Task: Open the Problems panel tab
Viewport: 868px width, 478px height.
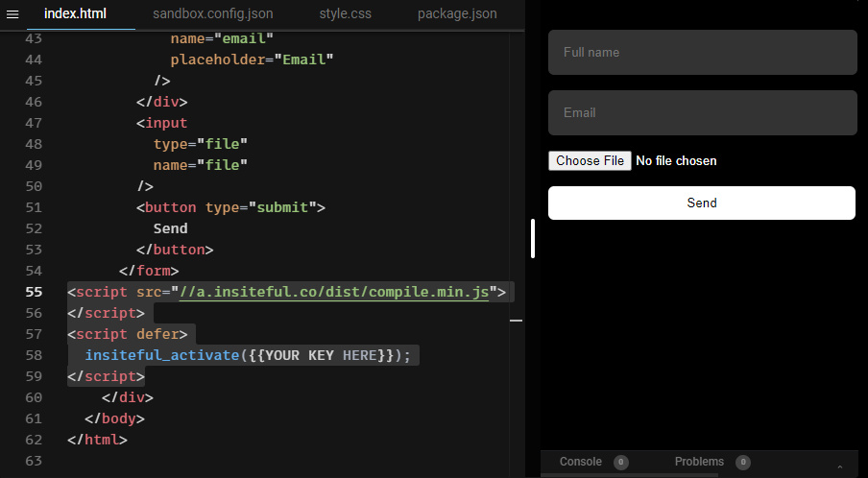Action: pyautogui.click(x=699, y=462)
